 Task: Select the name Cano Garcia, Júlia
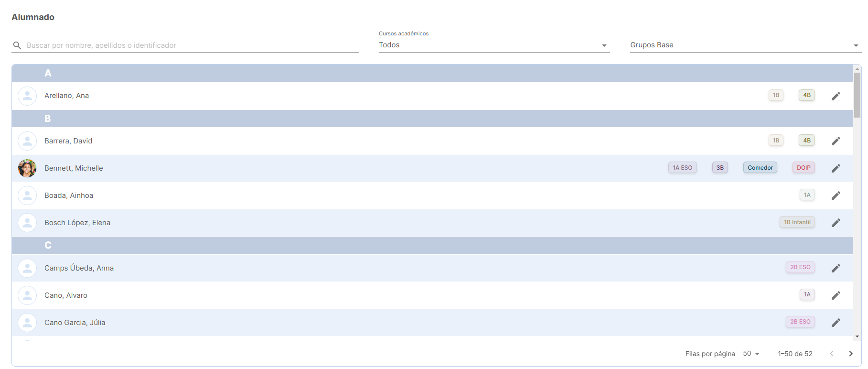pos(75,323)
